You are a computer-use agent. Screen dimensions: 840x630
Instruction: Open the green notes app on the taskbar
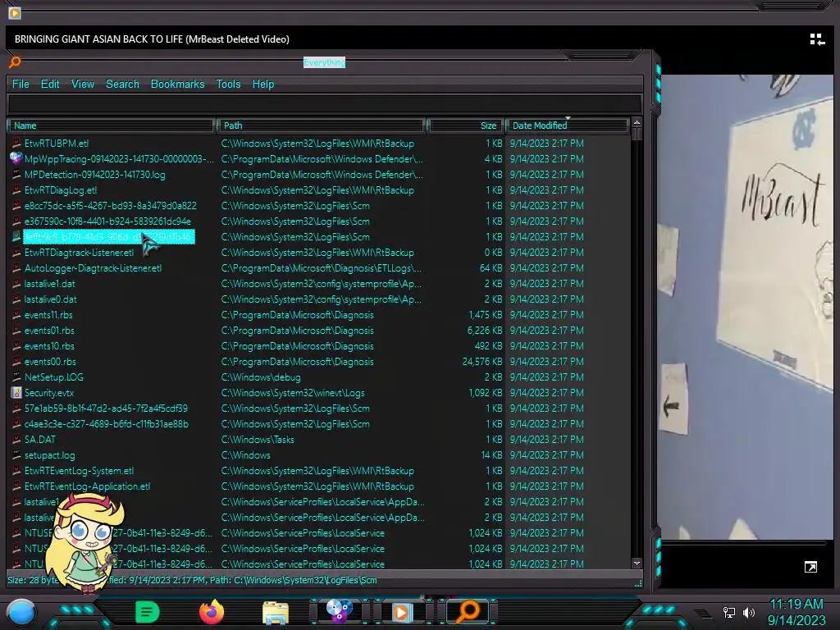148,612
